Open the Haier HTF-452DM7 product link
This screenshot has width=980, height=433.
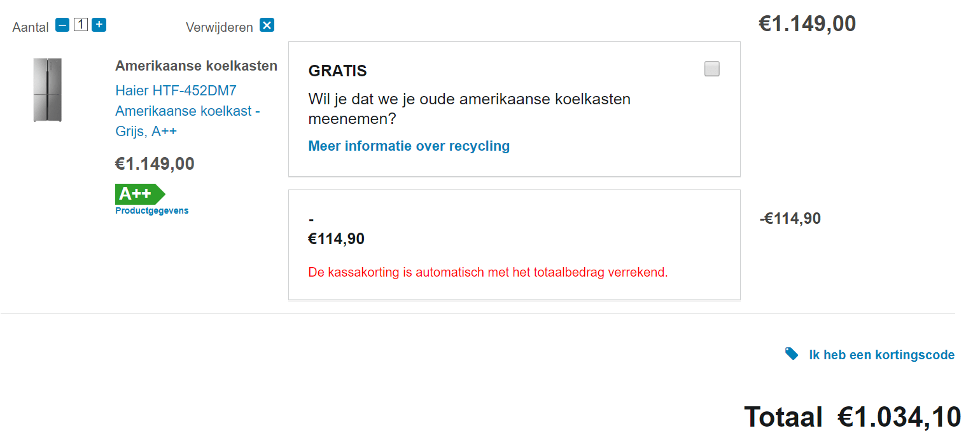[188, 111]
